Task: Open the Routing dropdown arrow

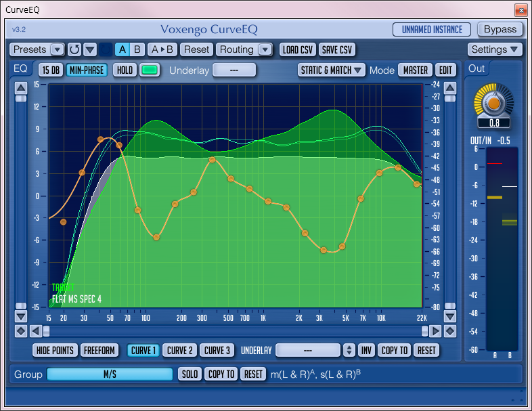Action: click(x=265, y=49)
